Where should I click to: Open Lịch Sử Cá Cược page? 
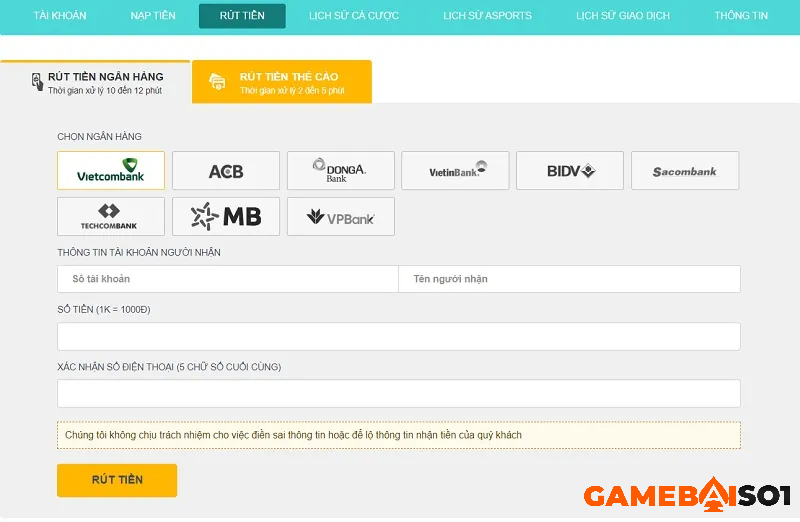354,16
